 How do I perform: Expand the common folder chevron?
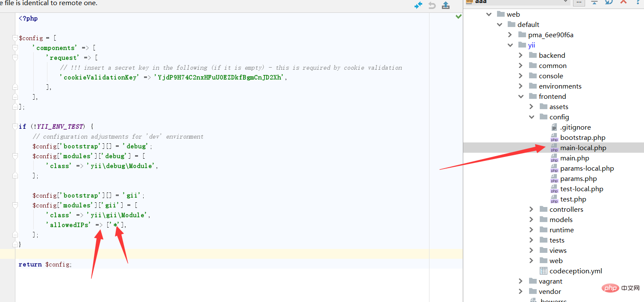[x=520, y=65]
